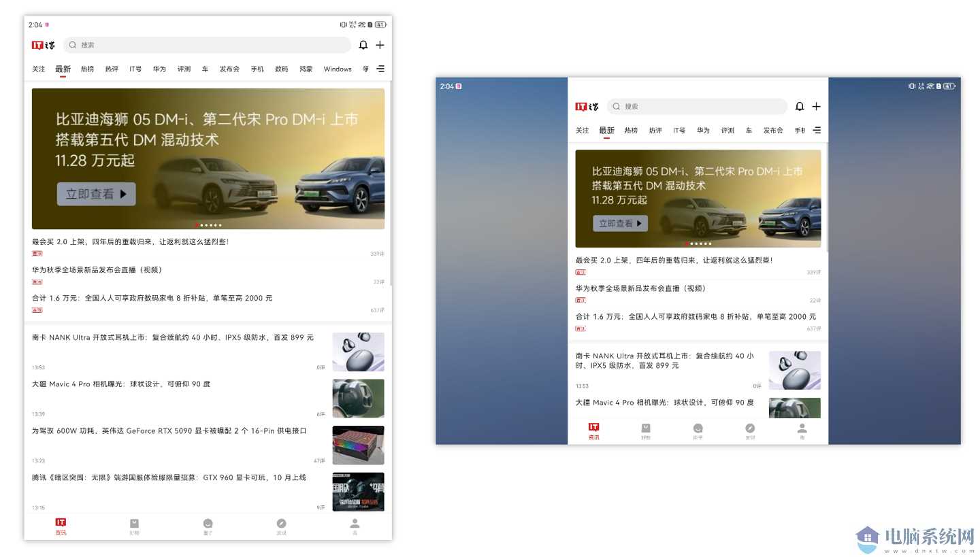Open 最会买 2.0 上架 headline in left screenshot
Image resolution: width=980 pixels, height=557 pixels.
click(x=130, y=241)
